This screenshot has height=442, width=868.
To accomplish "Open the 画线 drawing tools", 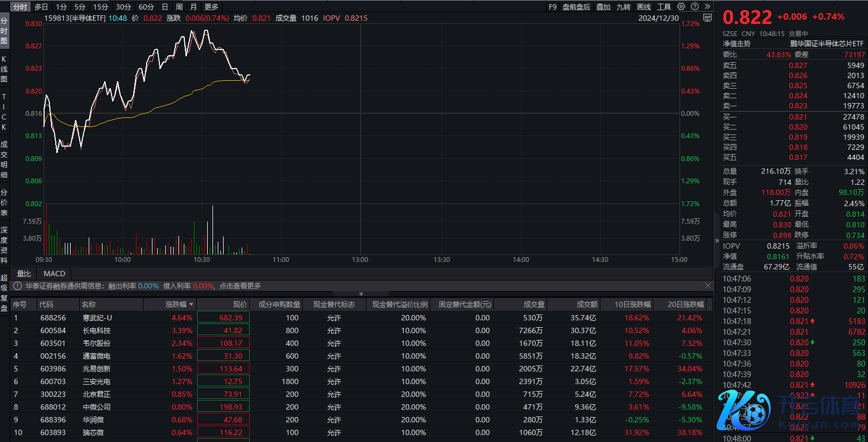I will pos(644,7).
